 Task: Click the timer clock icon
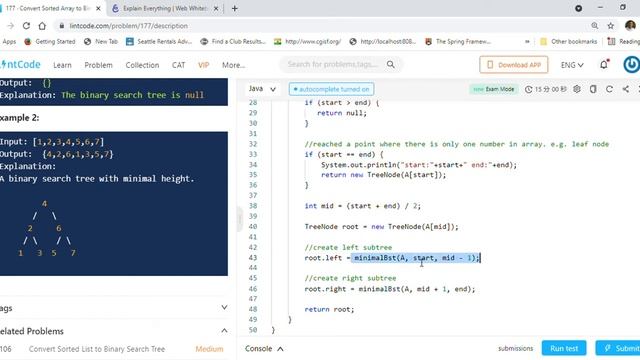pyautogui.click(x=529, y=89)
